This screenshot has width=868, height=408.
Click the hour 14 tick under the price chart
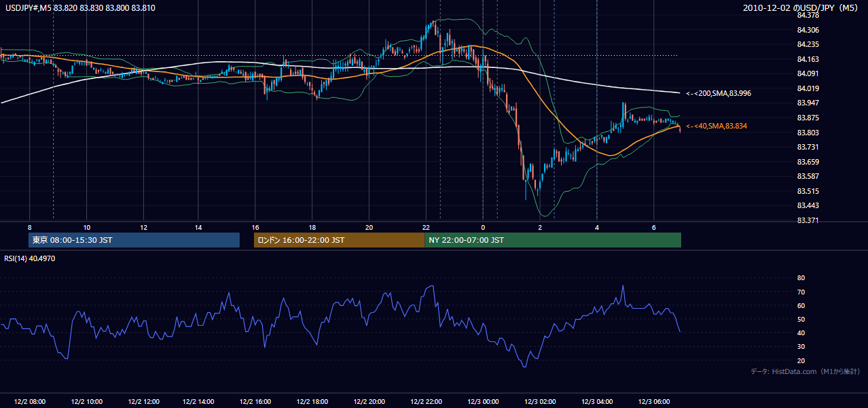(x=198, y=227)
